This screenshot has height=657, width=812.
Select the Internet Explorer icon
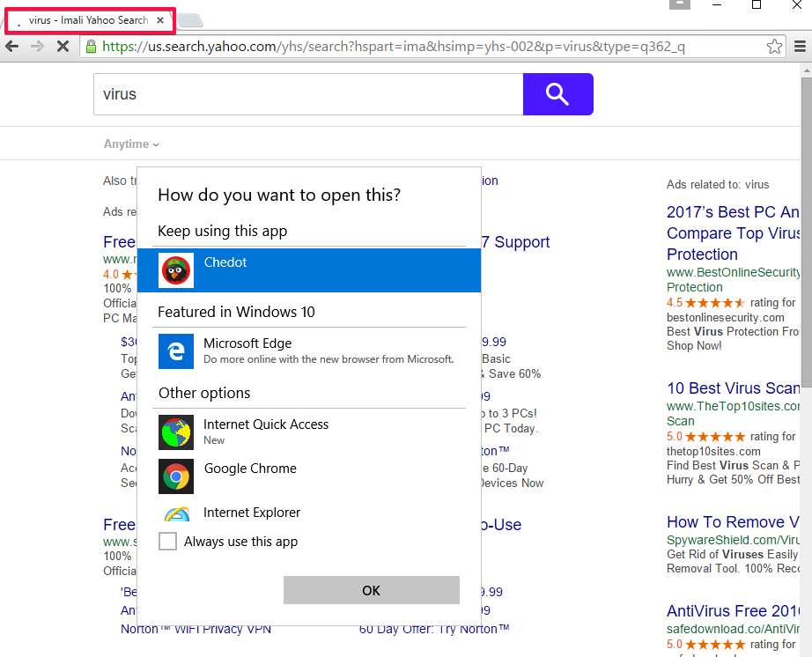[176, 514]
